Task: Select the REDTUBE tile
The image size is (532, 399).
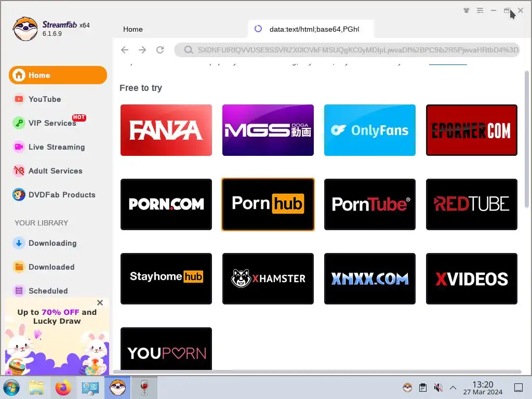Action: coord(472,204)
